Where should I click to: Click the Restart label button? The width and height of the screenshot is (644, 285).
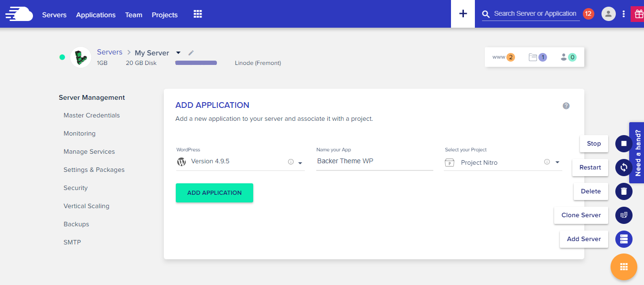pos(590,167)
